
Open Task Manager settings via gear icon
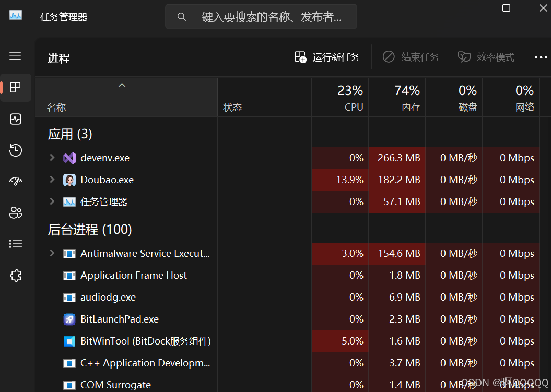[x=16, y=276]
